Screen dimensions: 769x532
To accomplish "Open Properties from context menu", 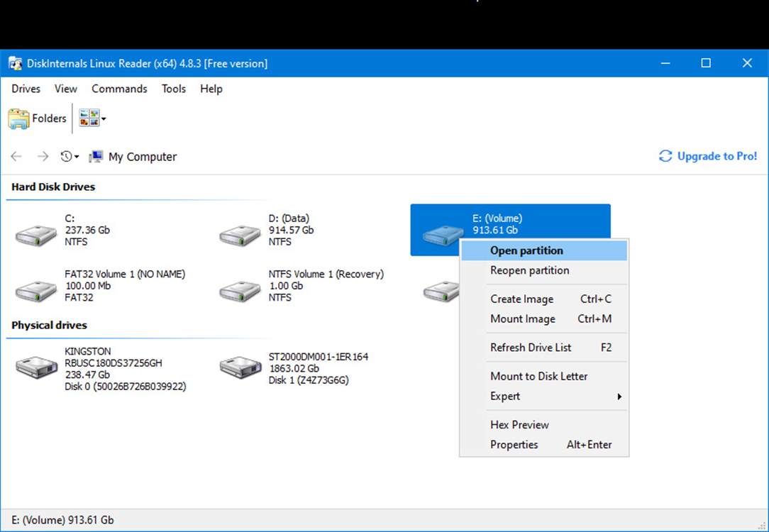I will point(544,445).
